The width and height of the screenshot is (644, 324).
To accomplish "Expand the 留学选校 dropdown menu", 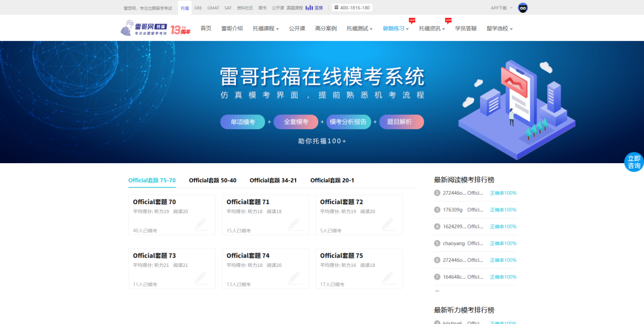I will (x=499, y=29).
